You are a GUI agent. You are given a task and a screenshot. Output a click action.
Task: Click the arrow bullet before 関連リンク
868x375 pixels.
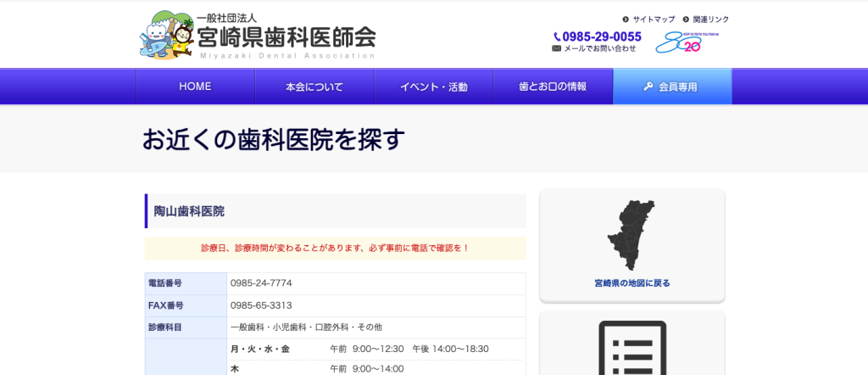tap(686, 19)
